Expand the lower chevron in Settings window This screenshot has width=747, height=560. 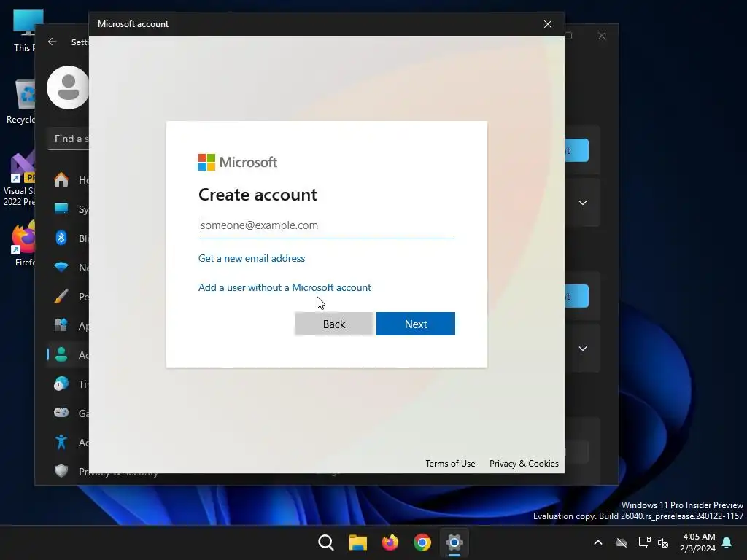click(x=583, y=349)
